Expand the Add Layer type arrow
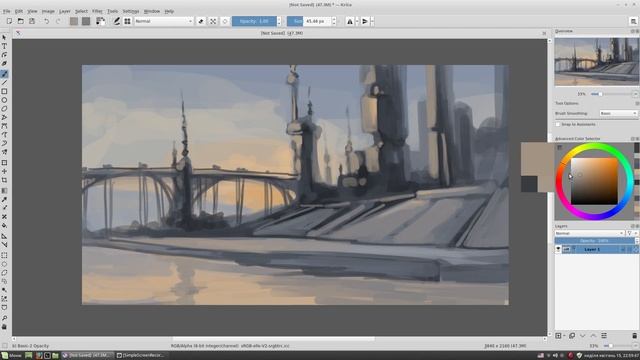This screenshot has width=640, height=360. [564, 336]
